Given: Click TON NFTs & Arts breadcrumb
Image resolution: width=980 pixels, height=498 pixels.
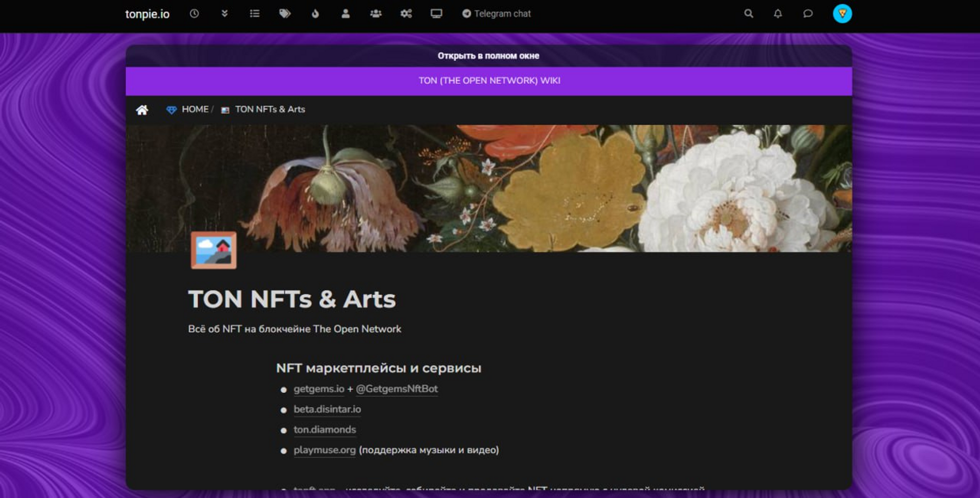Looking at the screenshot, I should pyautogui.click(x=270, y=109).
